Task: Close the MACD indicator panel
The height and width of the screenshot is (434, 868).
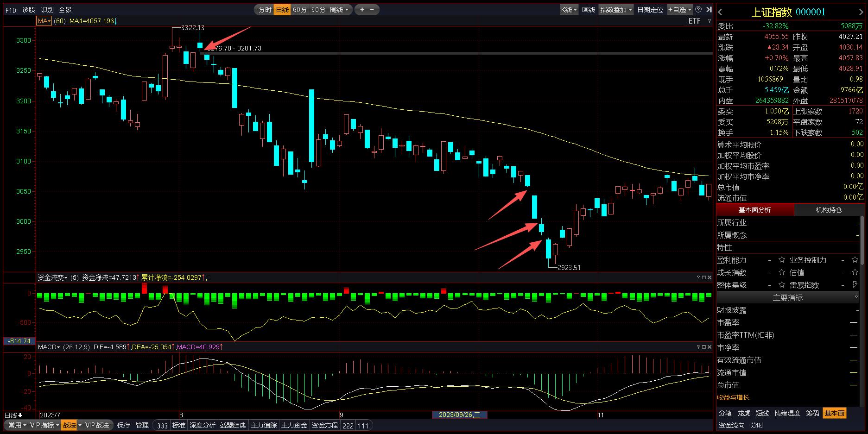Action: 709,347
